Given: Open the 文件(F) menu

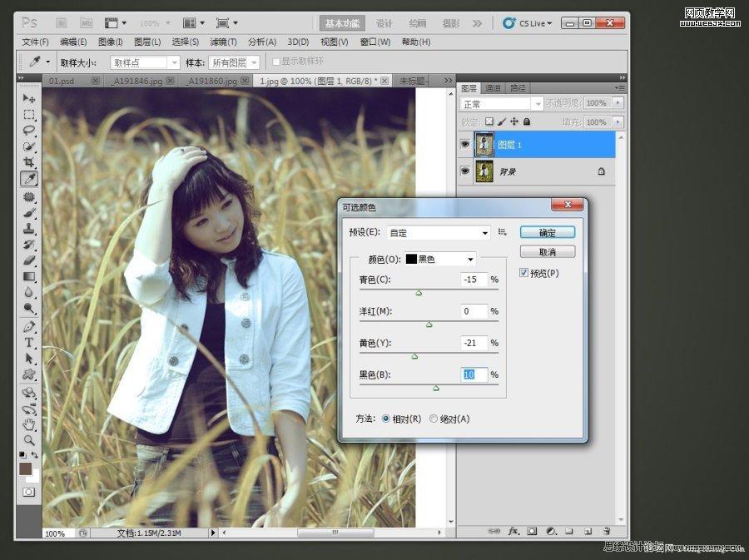Looking at the screenshot, I should click(35, 42).
